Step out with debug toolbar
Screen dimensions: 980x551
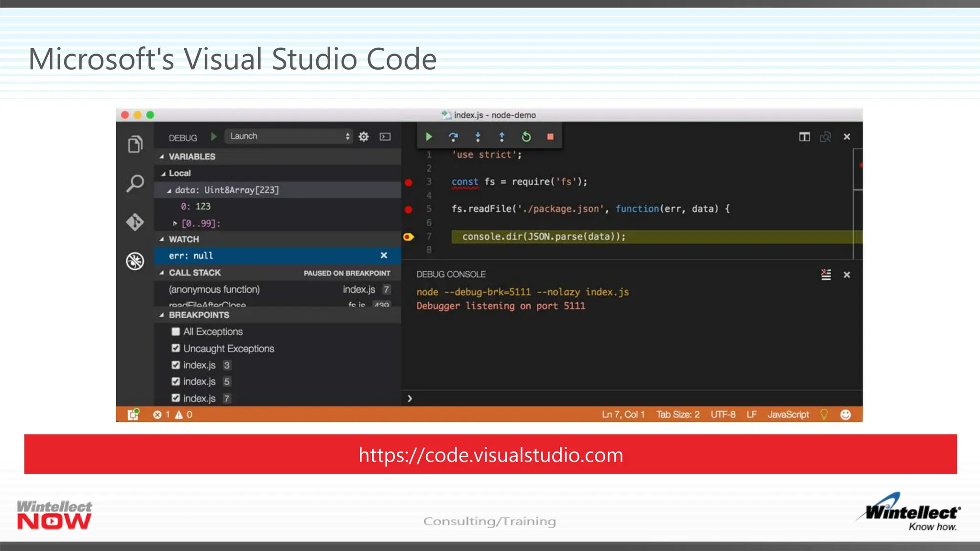coord(502,137)
